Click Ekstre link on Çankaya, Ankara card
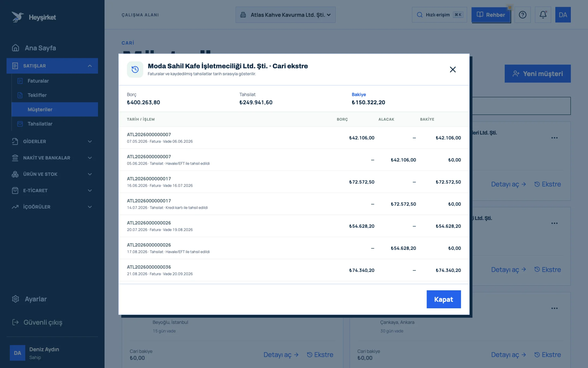The width and height of the screenshot is (588, 368). point(547,355)
